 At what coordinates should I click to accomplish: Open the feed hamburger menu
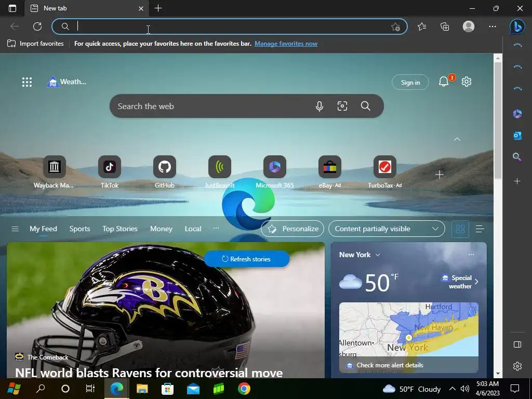(15, 229)
